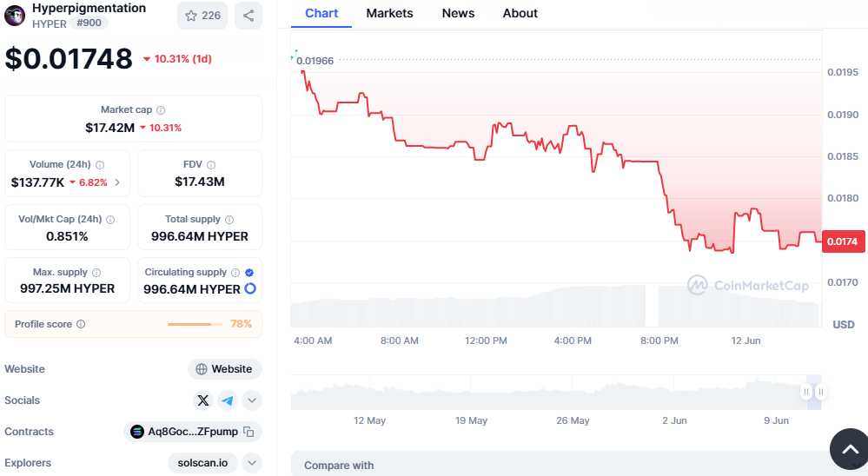The height and width of the screenshot is (476, 868).
Task: Open the Website link button
Action: coord(224,369)
